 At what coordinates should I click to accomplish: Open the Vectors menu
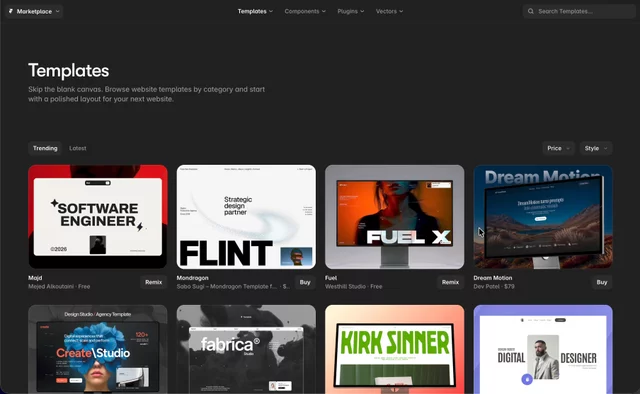point(389,11)
